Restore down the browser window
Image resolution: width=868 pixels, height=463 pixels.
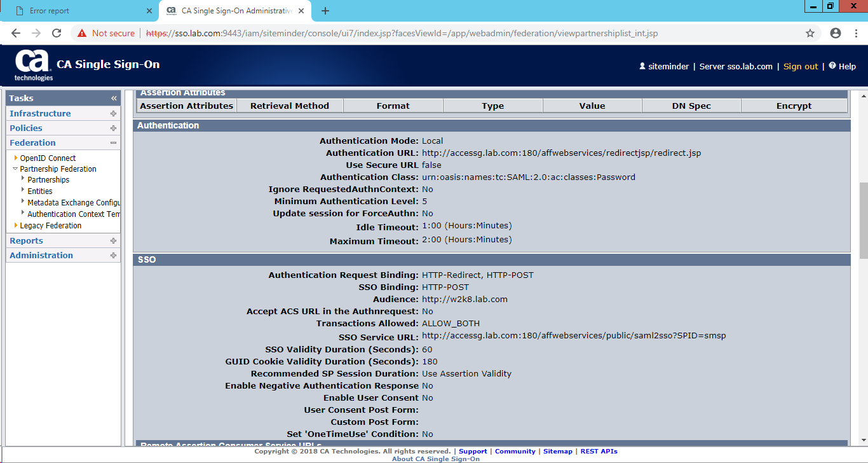click(831, 6)
